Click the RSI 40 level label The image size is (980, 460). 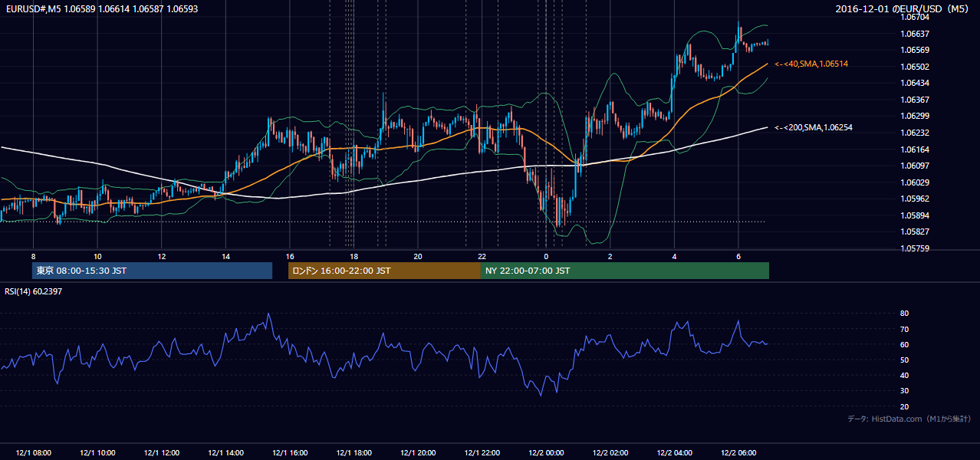905,375
